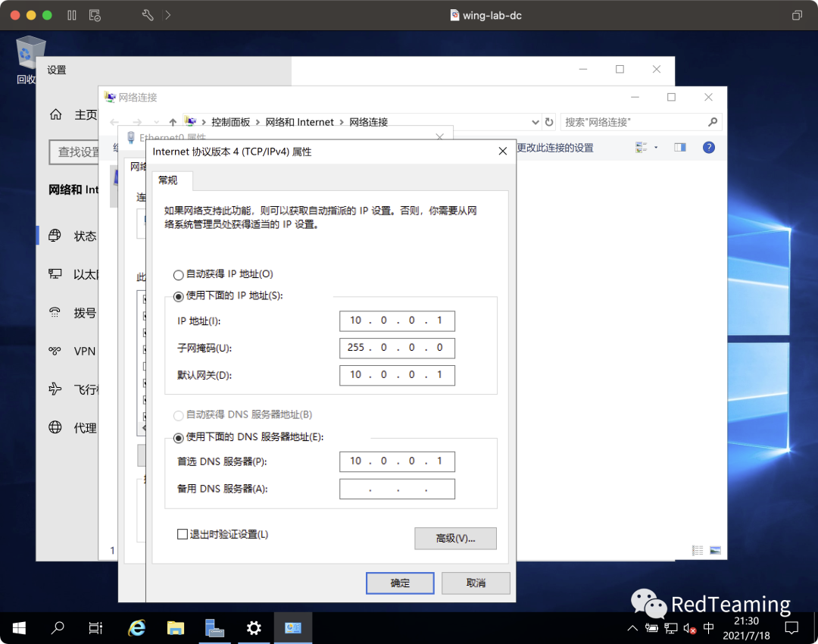The height and width of the screenshot is (644, 818).
Task: Click 控制面板 in the address breadcrumb
Action: 230,122
